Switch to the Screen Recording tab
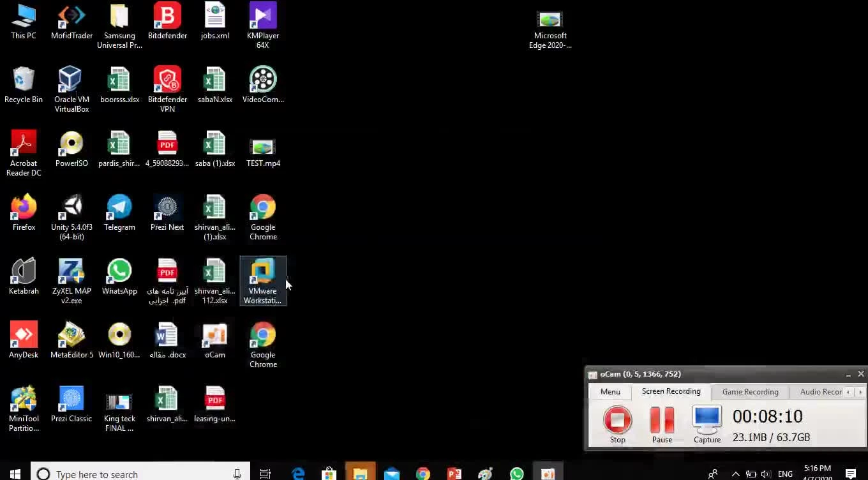Image resolution: width=868 pixels, height=480 pixels. click(671, 391)
